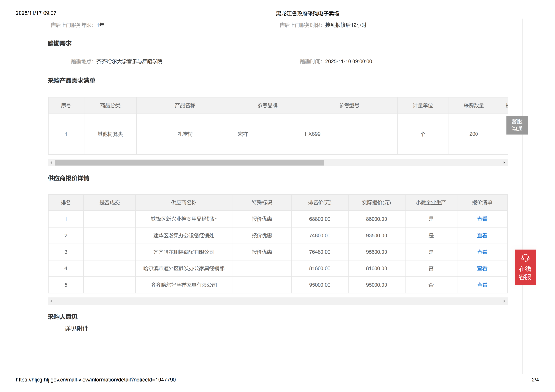The width and height of the screenshot is (555, 392).
Task: Click the product list horizontal scrollbar thumb
Action: point(189,163)
